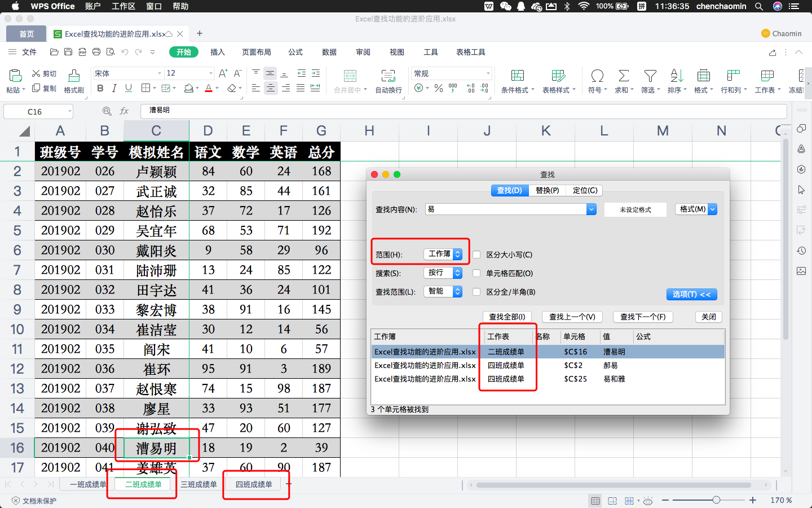This screenshot has height=508, width=812.
Task: Expand the 查找内容 history dropdown
Action: (591, 209)
